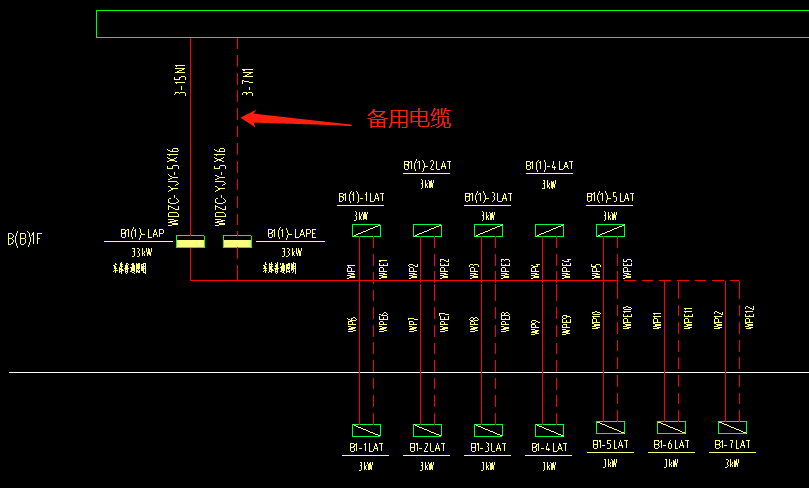Select the WP5 circuit label
Screen dimensions: 809x488
[x=596, y=271]
